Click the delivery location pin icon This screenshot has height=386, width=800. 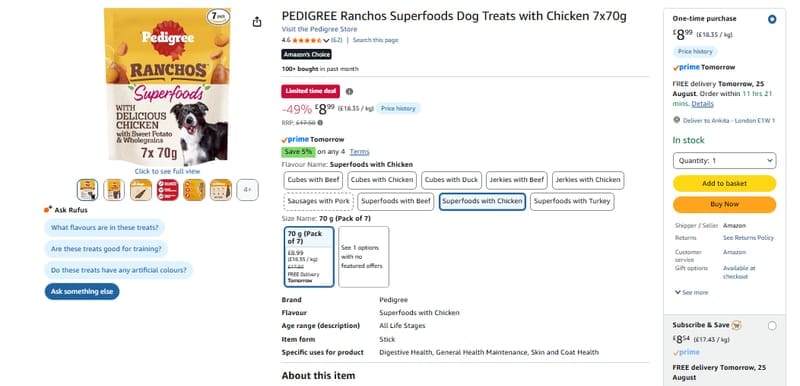pyautogui.click(x=677, y=120)
